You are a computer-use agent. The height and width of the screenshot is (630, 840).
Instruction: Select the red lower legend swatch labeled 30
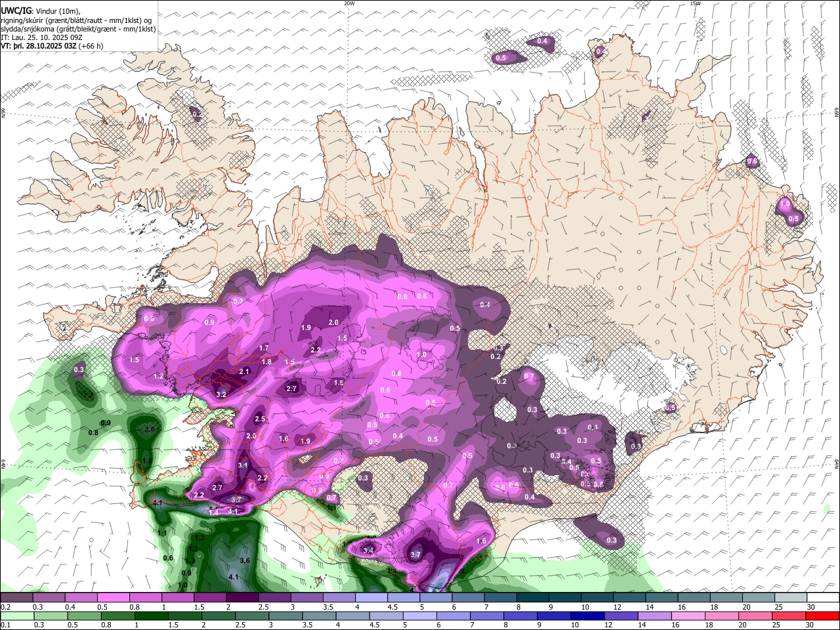(822, 616)
